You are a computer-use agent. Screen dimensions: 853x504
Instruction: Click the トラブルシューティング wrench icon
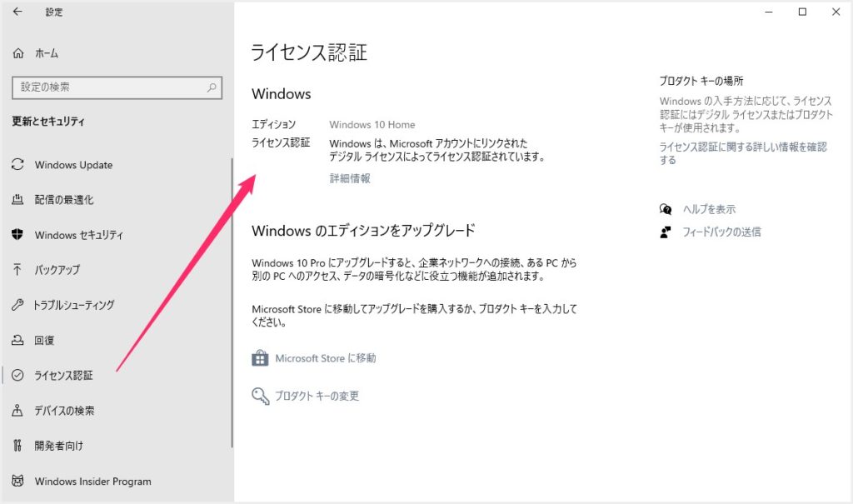(17, 305)
